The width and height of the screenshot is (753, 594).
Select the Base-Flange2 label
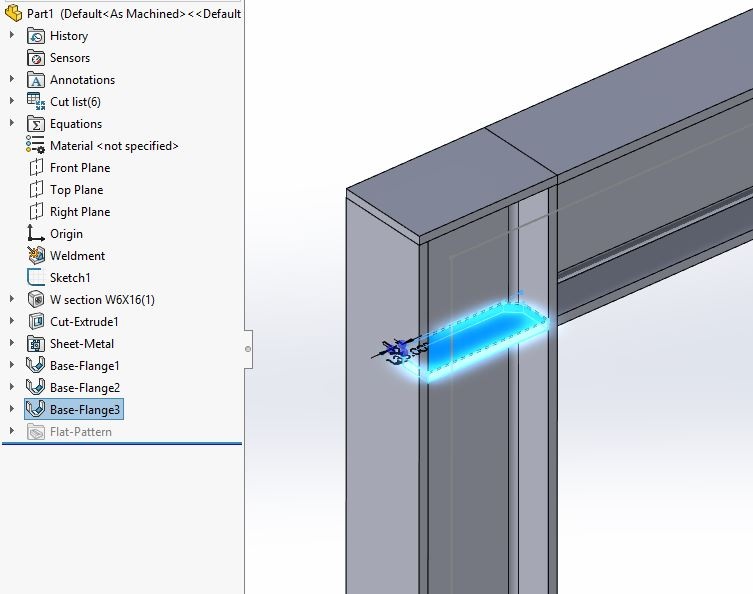tap(85, 388)
